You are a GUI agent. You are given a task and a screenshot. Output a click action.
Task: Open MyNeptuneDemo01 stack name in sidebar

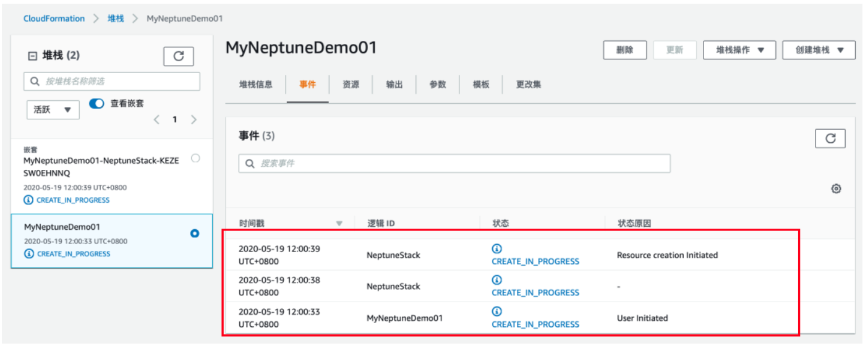pyautogui.click(x=62, y=227)
